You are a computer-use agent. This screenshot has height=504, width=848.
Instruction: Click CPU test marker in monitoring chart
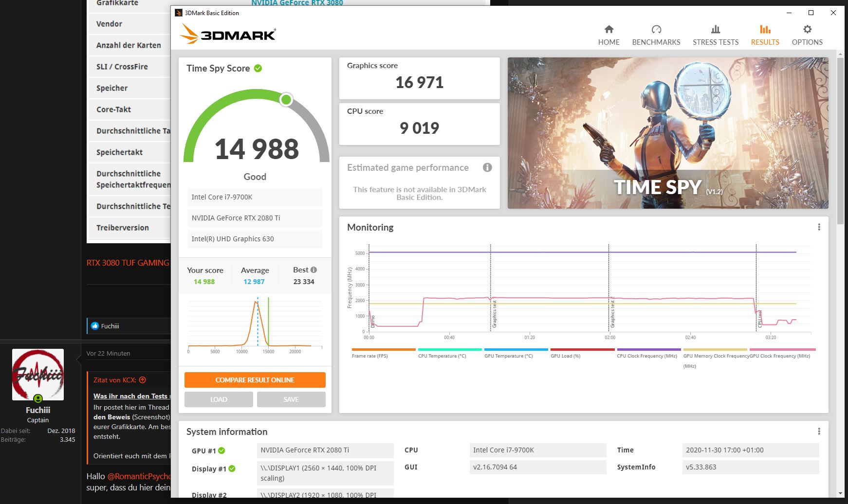click(759, 319)
